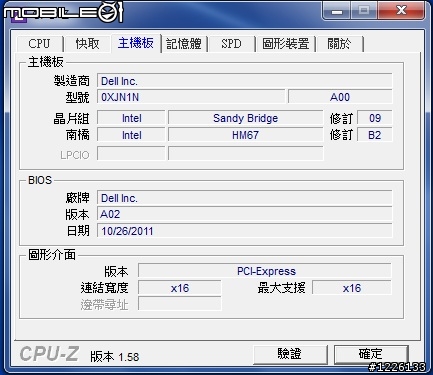
Task: Go to the 關於 tab
Action: pos(339,44)
